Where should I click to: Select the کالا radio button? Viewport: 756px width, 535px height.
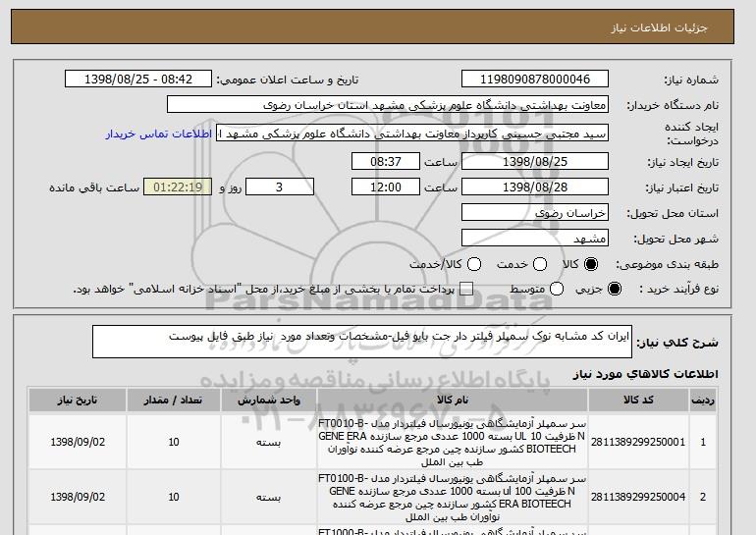point(591,264)
